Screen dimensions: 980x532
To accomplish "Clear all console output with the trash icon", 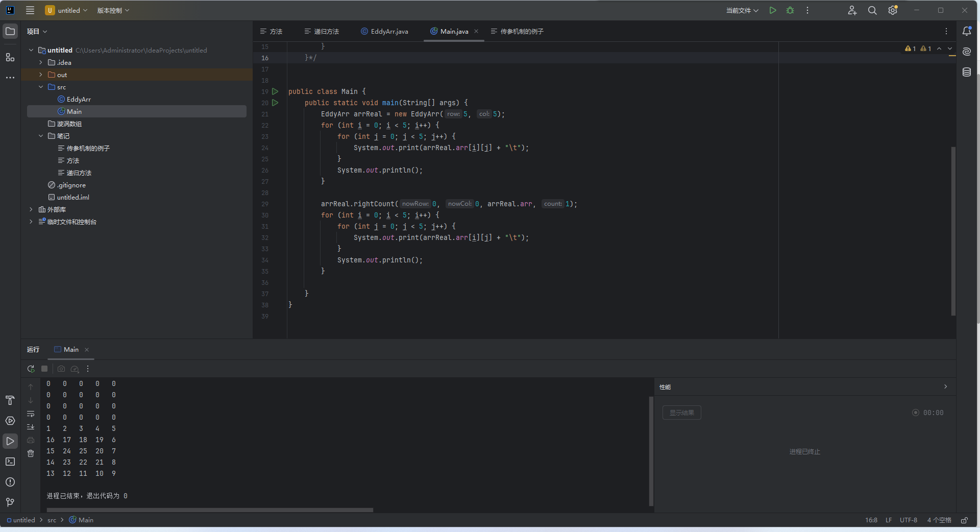I will 31,453.
